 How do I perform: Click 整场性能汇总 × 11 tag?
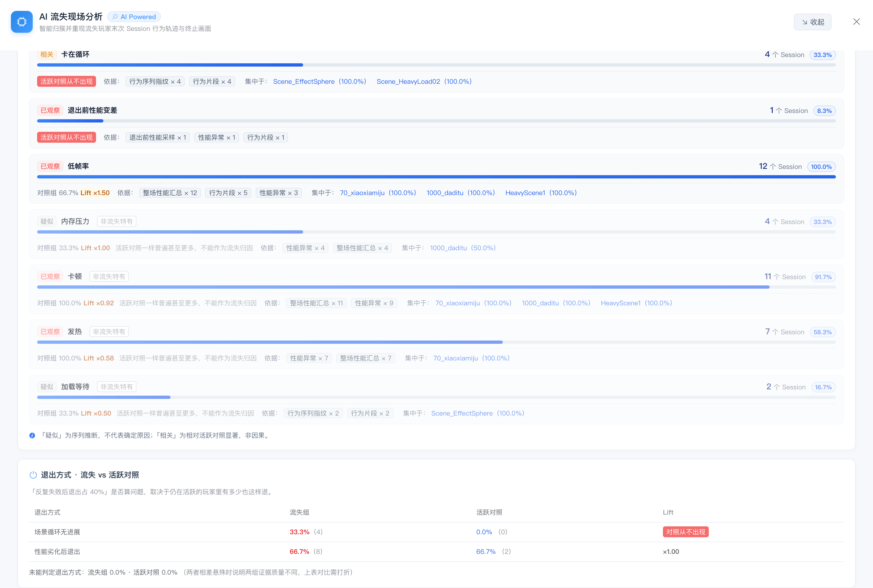tap(316, 303)
